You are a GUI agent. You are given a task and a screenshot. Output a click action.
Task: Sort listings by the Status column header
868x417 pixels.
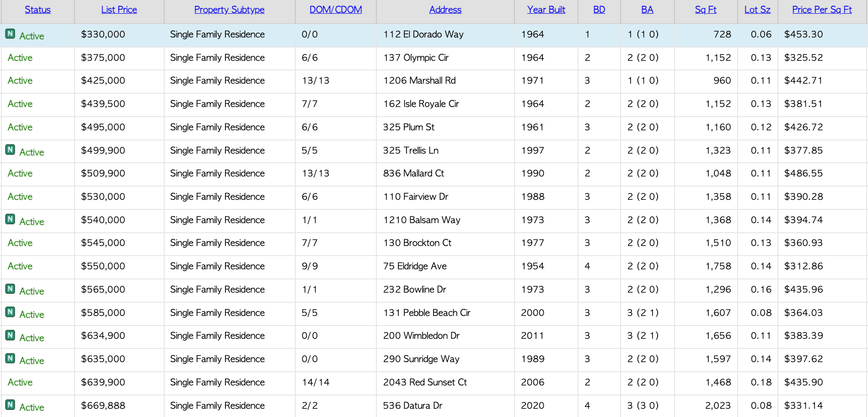pos(38,10)
